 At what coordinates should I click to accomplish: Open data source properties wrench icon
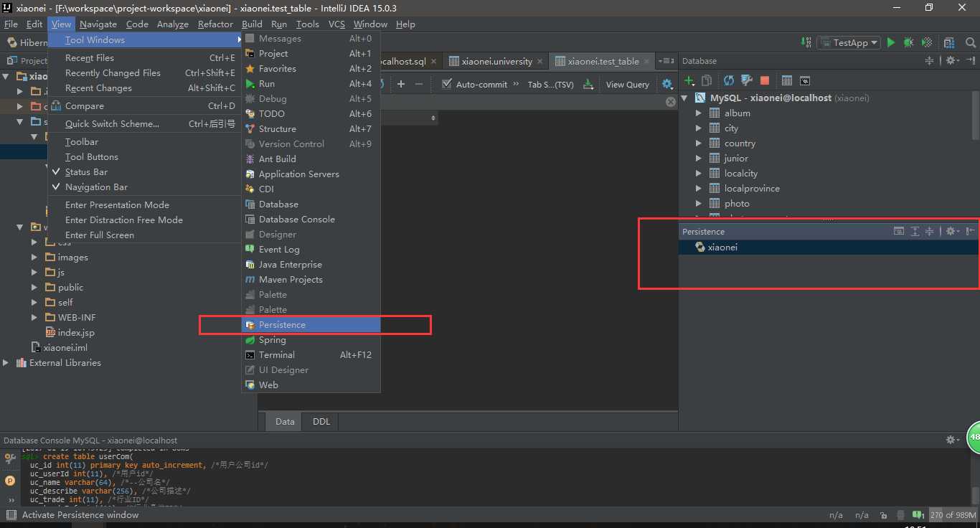point(746,81)
